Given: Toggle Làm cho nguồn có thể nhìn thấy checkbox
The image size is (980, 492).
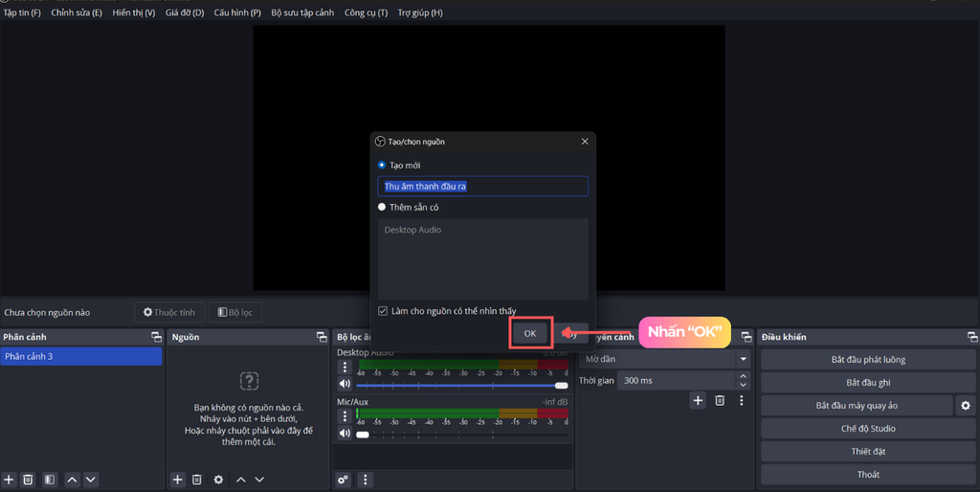Looking at the screenshot, I should (383, 311).
